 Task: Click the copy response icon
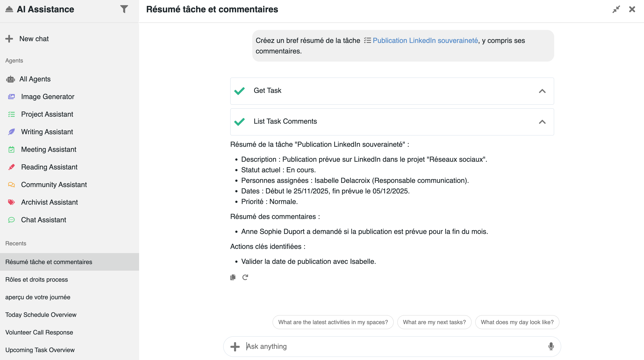(x=233, y=277)
